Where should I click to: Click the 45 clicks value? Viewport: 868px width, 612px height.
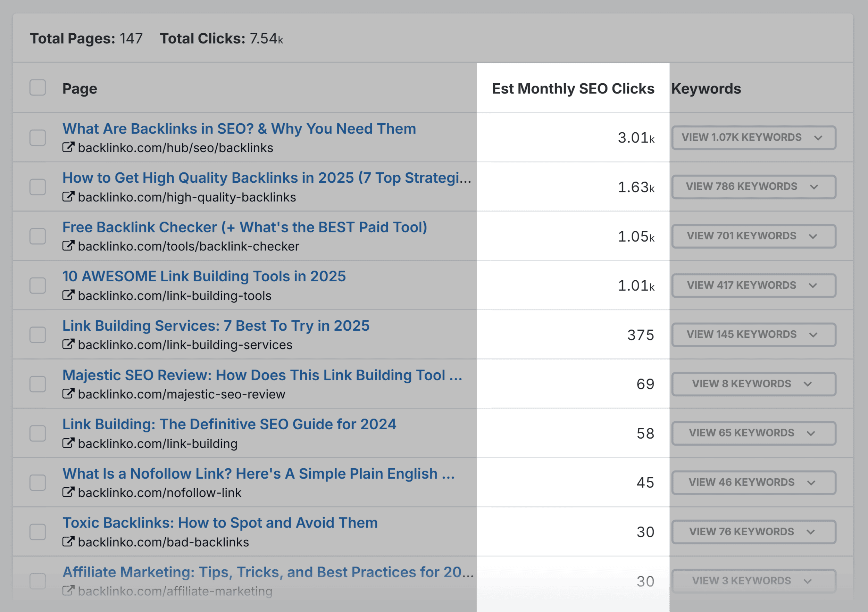click(x=645, y=483)
